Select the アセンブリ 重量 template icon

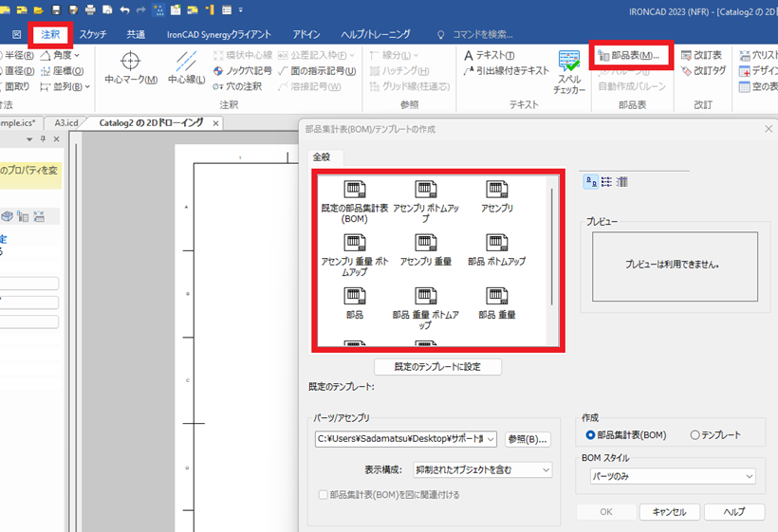coord(426,250)
